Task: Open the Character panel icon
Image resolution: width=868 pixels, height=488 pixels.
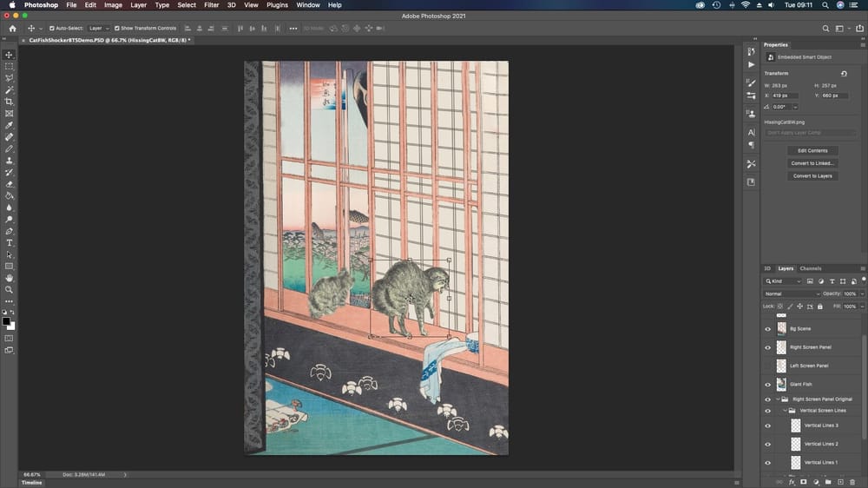Action: tap(751, 132)
